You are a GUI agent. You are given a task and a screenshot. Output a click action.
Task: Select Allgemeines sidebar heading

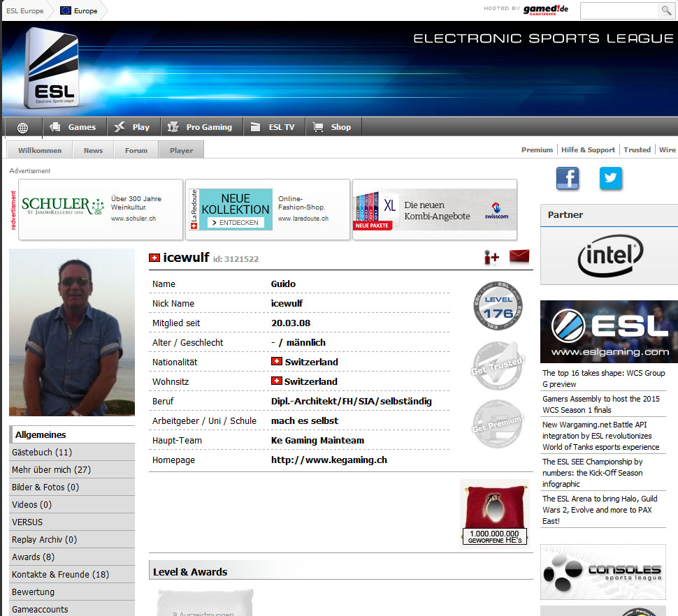pos(72,434)
